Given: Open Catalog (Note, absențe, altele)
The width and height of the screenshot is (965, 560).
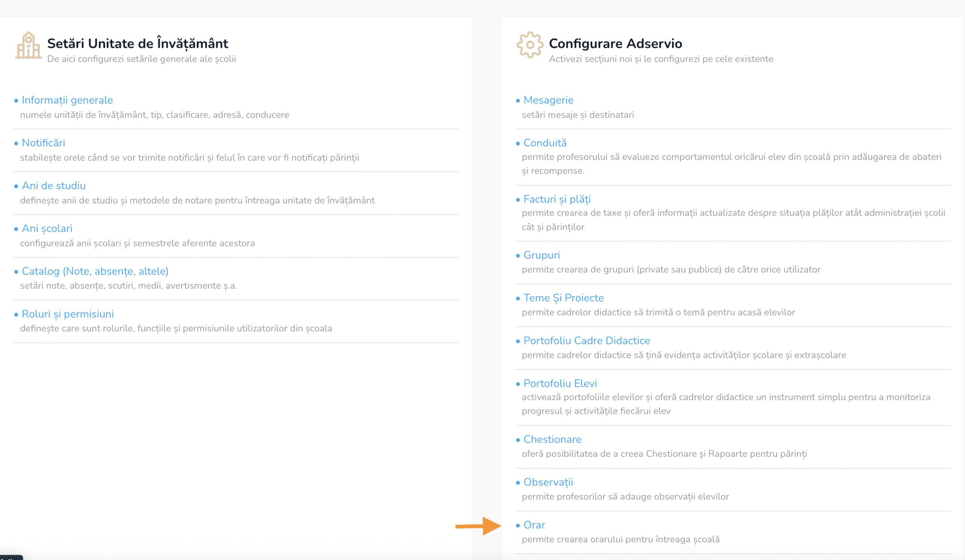Looking at the screenshot, I should (95, 271).
